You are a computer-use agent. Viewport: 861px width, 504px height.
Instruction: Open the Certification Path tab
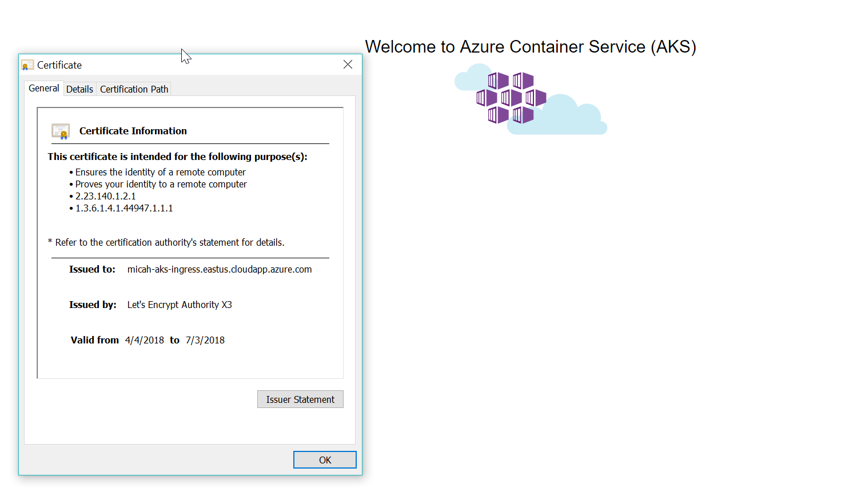(134, 89)
